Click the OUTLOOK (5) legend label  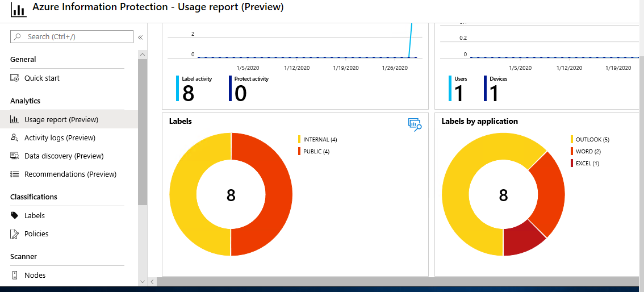[592, 140]
